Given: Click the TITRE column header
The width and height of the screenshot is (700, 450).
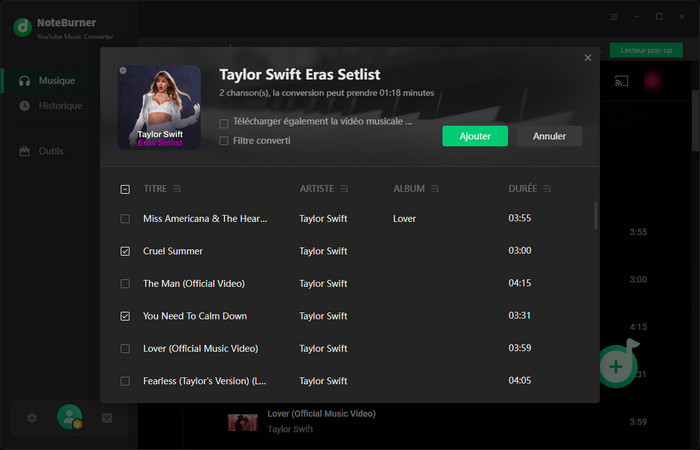Looking at the screenshot, I should [x=155, y=189].
